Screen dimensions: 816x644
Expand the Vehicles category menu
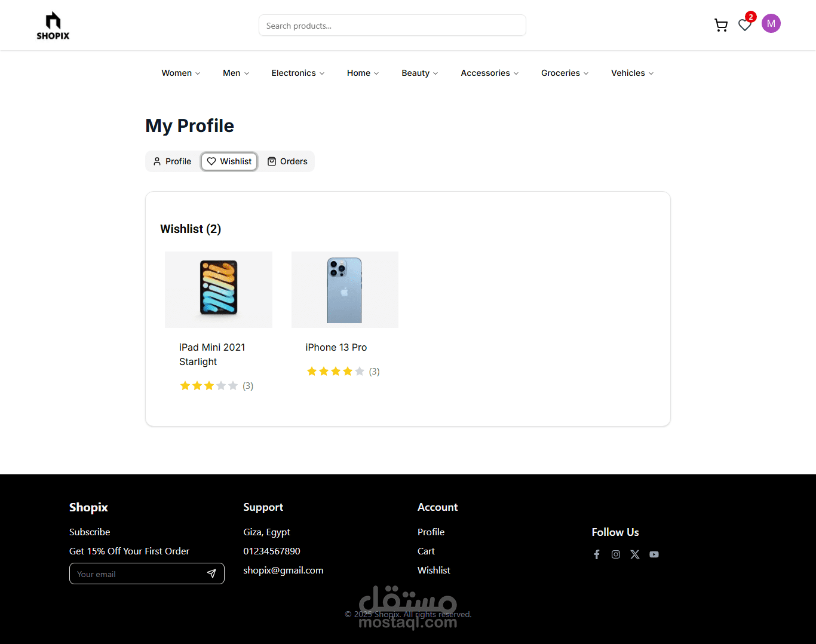pos(633,73)
